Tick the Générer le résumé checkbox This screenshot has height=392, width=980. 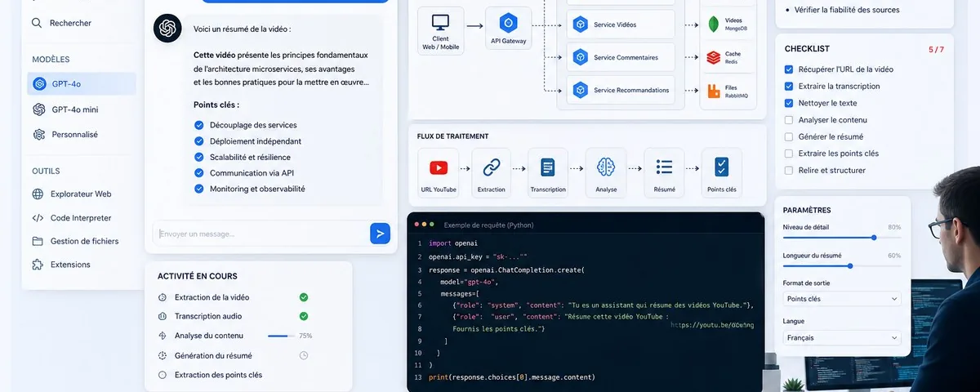pos(789,136)
